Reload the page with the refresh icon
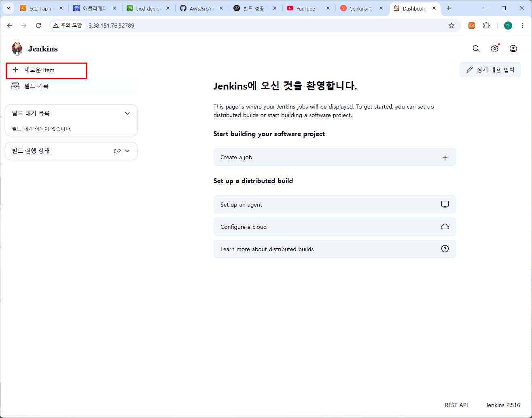 (x=38, y=26)
